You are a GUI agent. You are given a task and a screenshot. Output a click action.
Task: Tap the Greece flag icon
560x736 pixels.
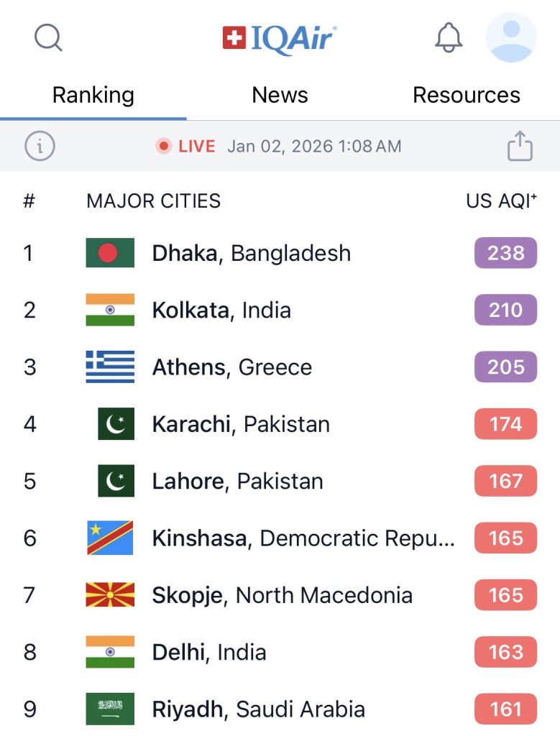pos(110,367)
